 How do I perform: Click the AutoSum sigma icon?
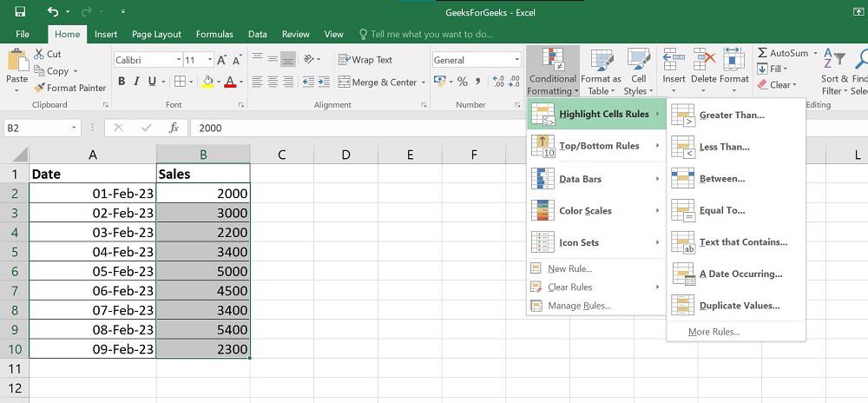pyautogui.click(x=762, y=53)
